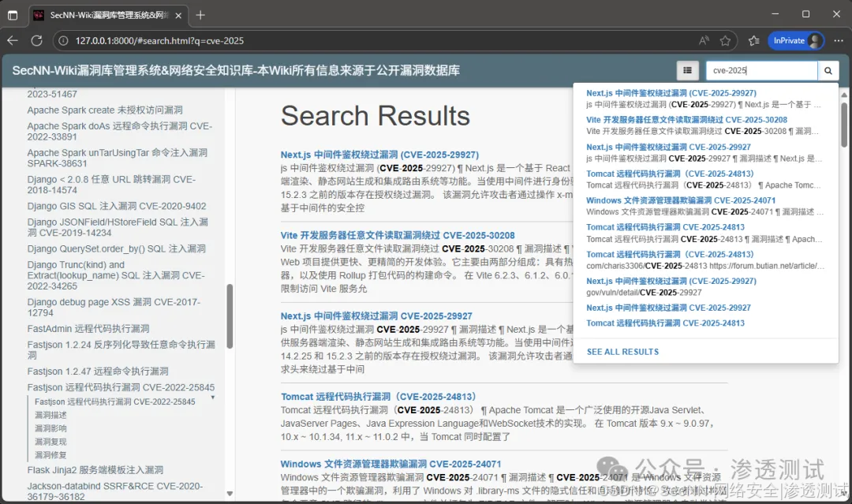
Task: Add this page to favorites star icon
Action: click(x=726, y=41)
